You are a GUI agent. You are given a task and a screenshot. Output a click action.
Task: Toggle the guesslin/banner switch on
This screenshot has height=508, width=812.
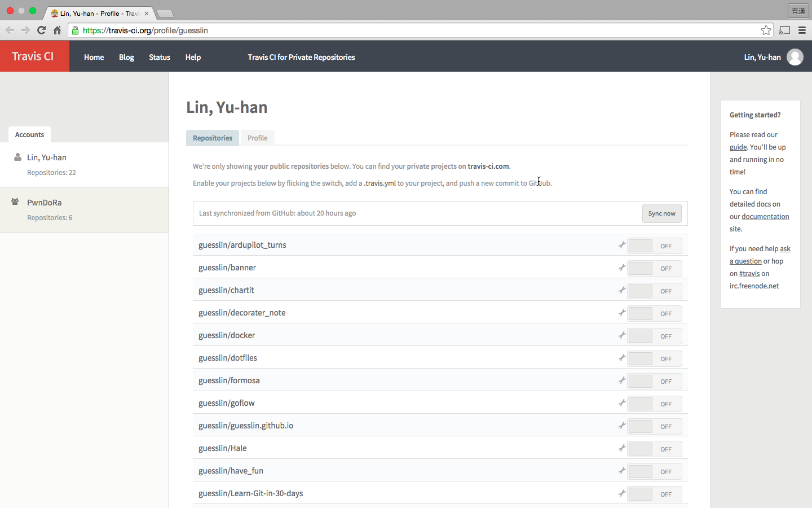point(655,268)
